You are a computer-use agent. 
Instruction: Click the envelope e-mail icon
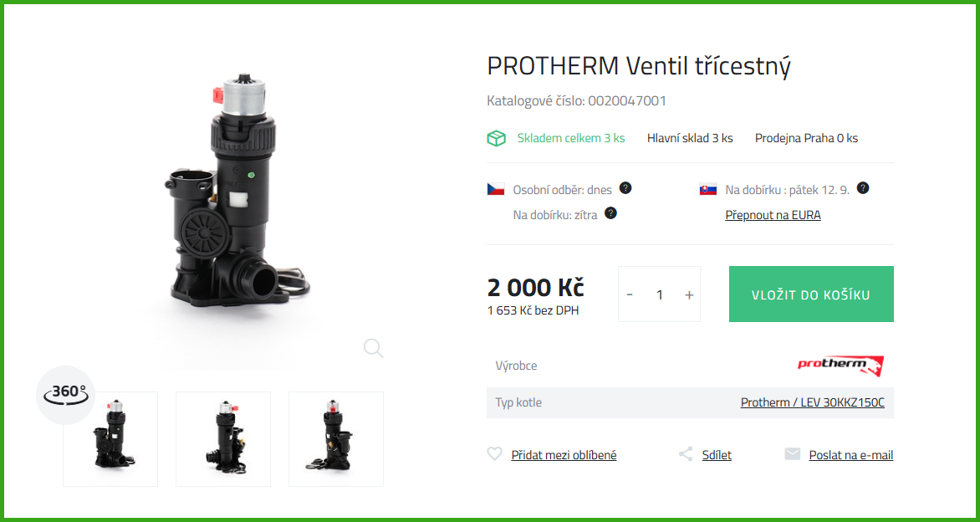pyautogui.click(x=793, y=454)
